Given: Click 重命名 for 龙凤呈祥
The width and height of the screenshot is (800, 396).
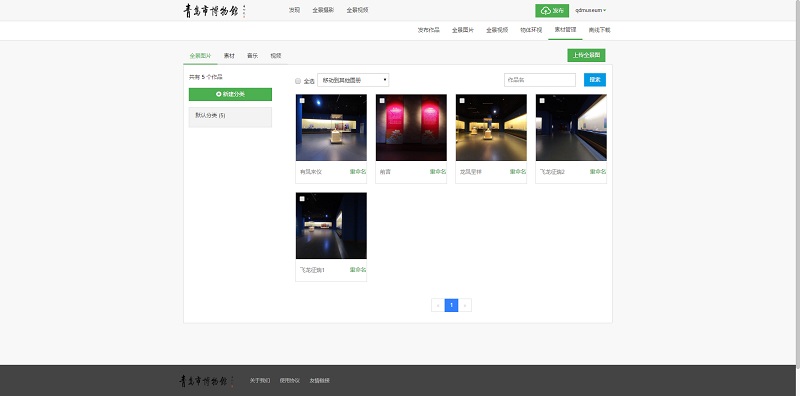Looking at the screenshot, I should (x=518, y=172).
